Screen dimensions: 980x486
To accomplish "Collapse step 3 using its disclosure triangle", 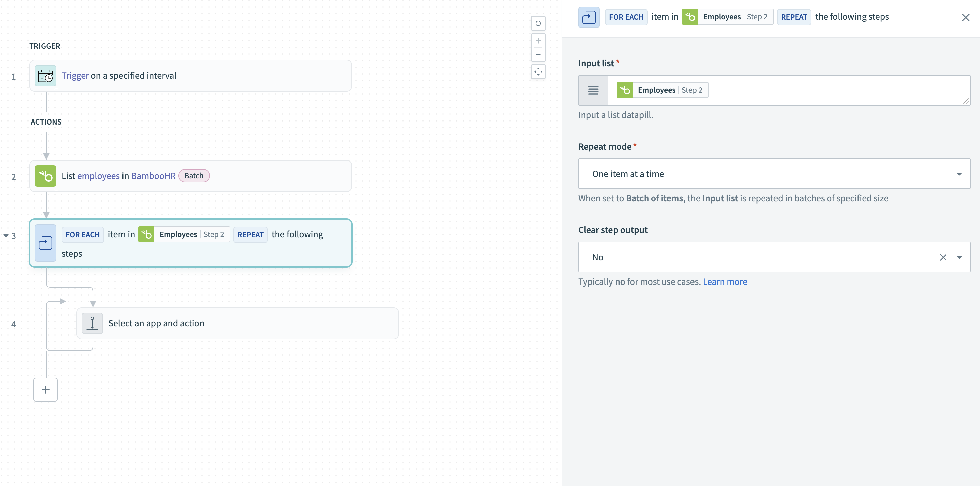I will pos(5,235).
